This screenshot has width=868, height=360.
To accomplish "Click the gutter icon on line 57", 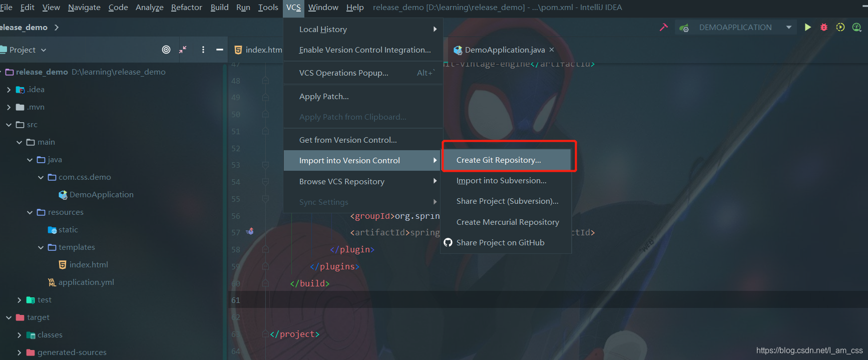I will [250, 231].
